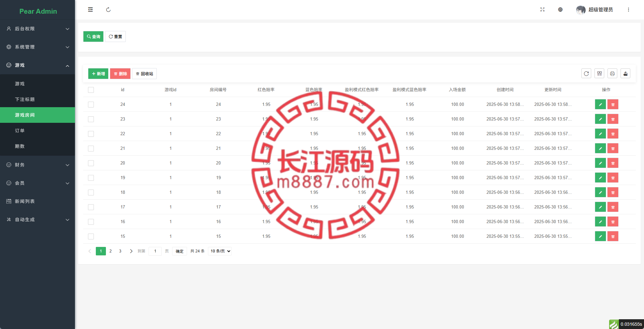Toggle the select-all checkbox in table header

91,90
